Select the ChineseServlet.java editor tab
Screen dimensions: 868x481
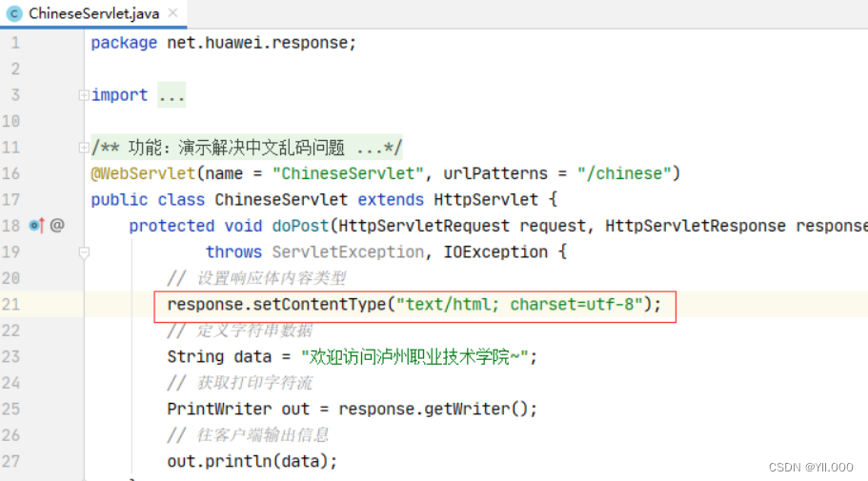(93, 13)
